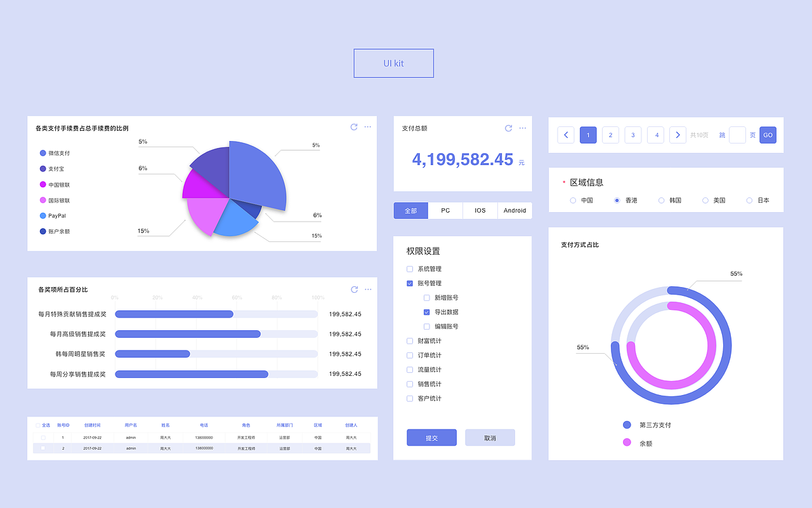Click the right arrow in the pagination bar
The height and width of the screenshot is (508, 812).
pyautogui.click(x=678, y=135)
